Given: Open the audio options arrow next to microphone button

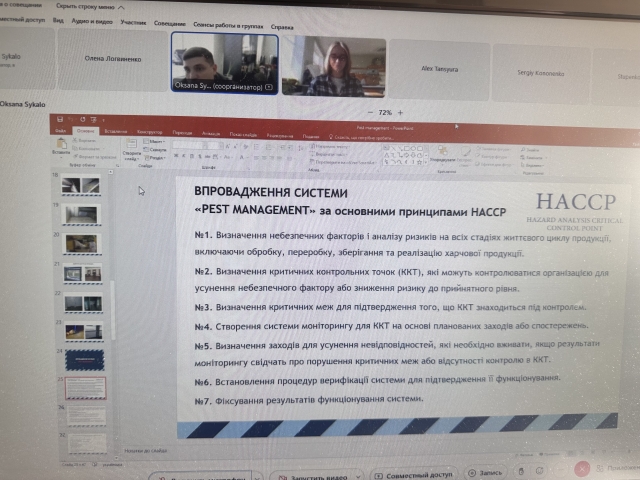Looking at the screenshot, I should pos(257,477).
